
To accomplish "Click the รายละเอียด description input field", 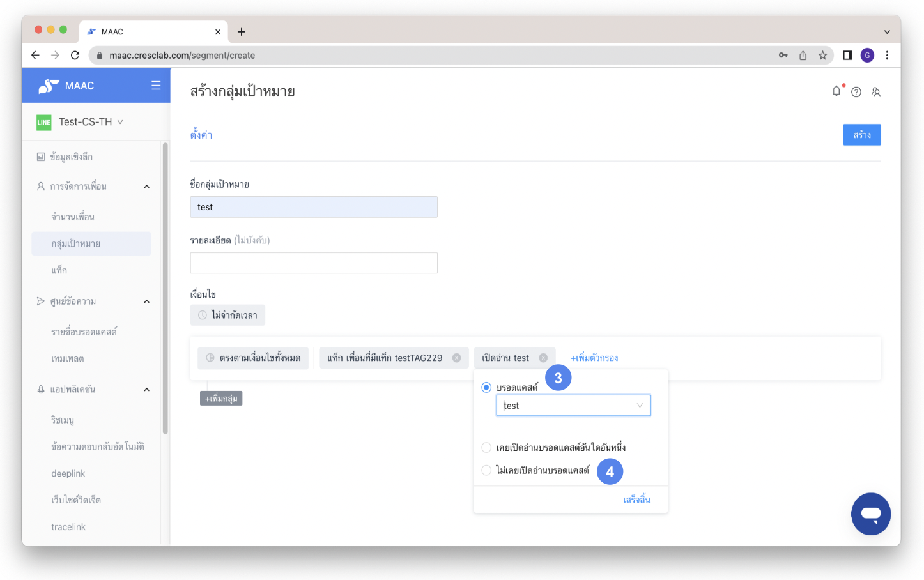I will [x=313, y=263].
